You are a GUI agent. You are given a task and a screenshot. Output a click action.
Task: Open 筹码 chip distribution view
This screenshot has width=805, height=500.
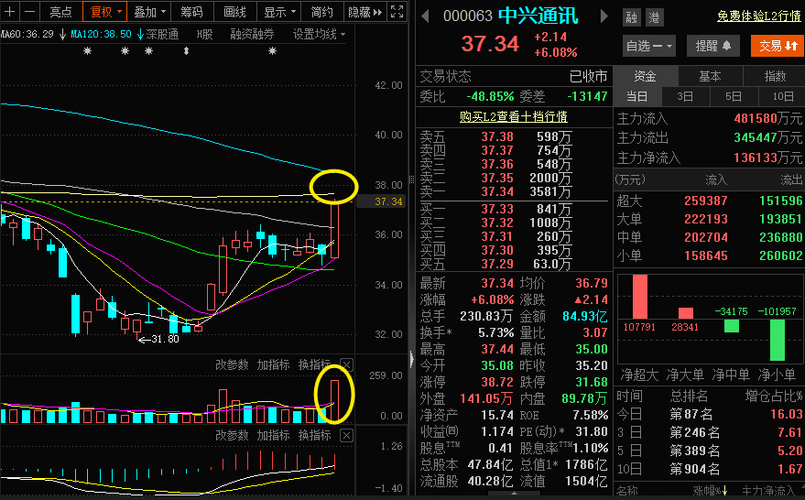click(x=191, y=11)
